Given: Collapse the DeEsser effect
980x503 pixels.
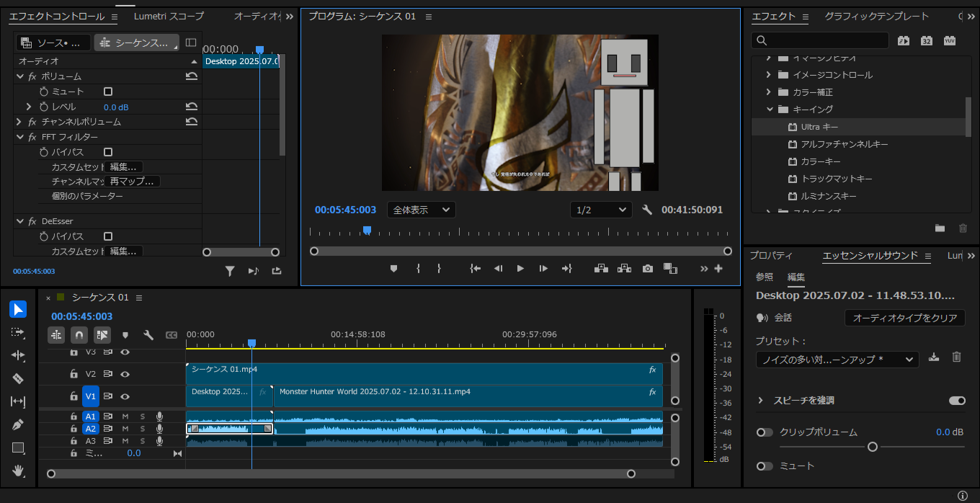Looking at the screenshot, I should tap(19, 221).
